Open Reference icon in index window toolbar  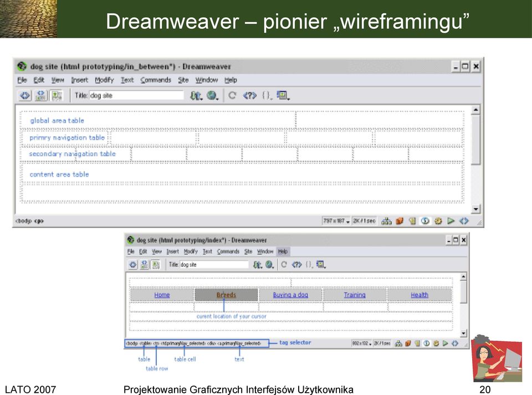pyautogui.click(x=297, y=264)
